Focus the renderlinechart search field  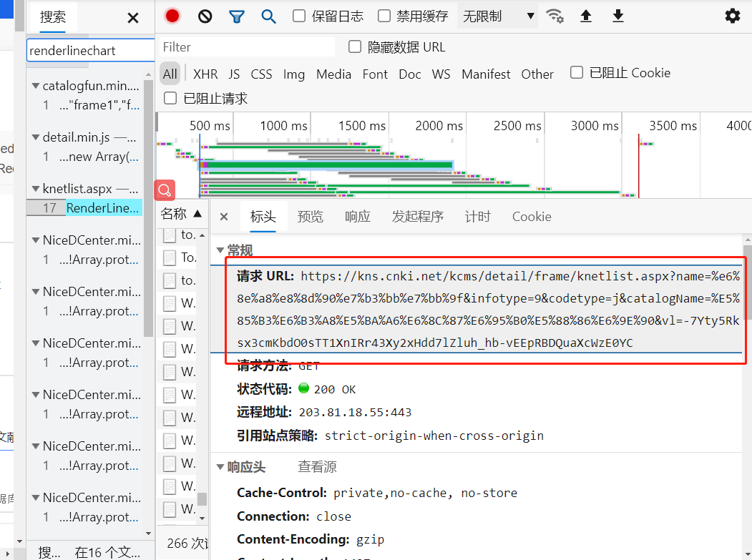(90, 50)
